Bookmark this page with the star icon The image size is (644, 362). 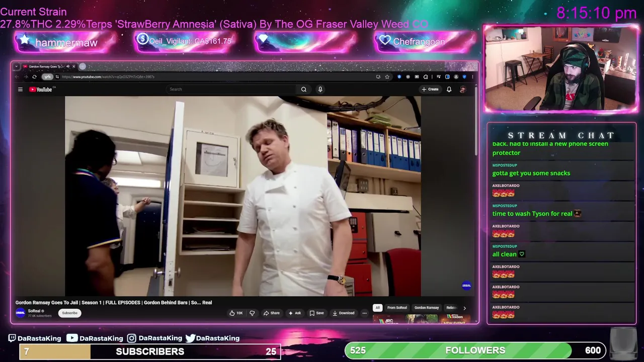click(387, 77)
